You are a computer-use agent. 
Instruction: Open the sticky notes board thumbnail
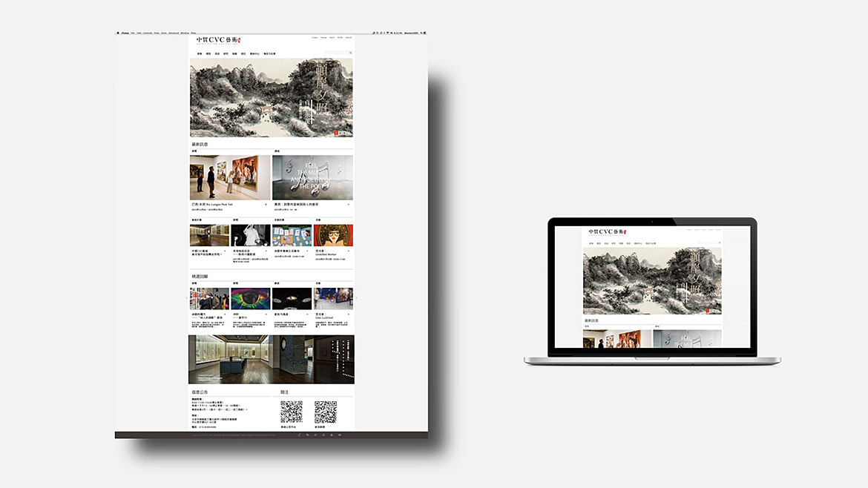292,235
